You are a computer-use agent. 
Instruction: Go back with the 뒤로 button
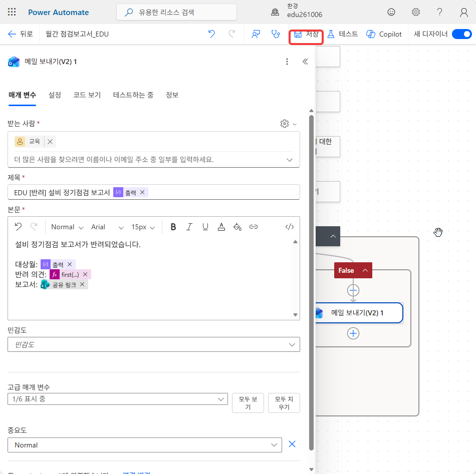tap(20, 34)
